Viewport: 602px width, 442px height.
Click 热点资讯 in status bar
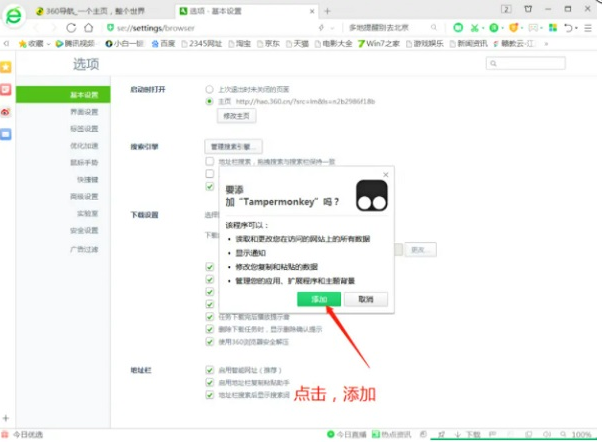[x=391, y=434]
